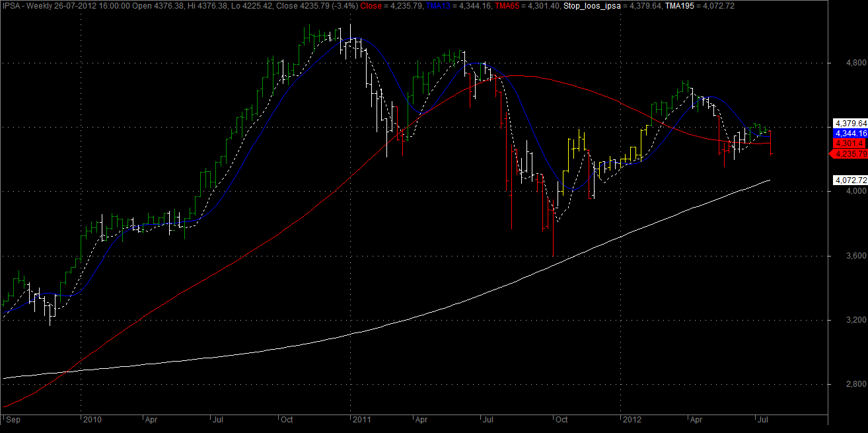Image resolution: width=868 pixels, height=433 pixels.
Task: Click the red 4,235.79 close price tag
Action: tap(850, 153)
